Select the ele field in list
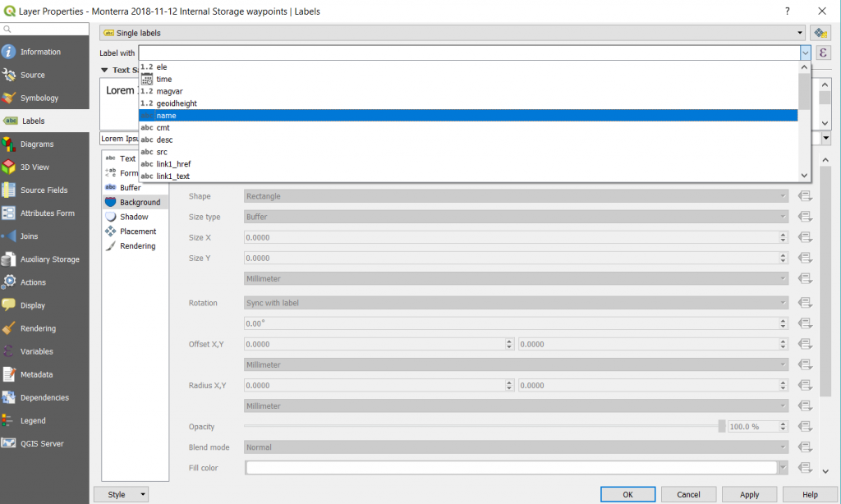 467,67
